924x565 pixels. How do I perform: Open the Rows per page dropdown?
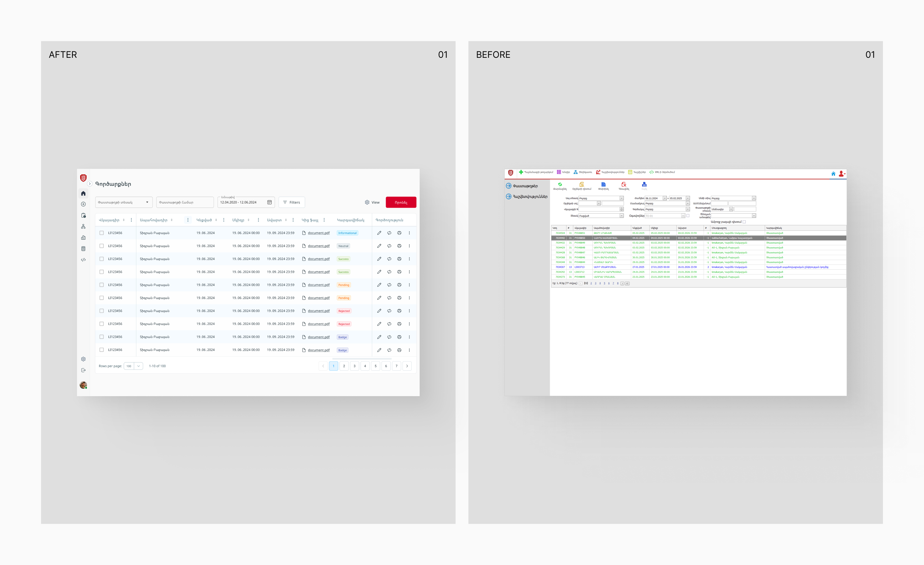tap(133, 366)
